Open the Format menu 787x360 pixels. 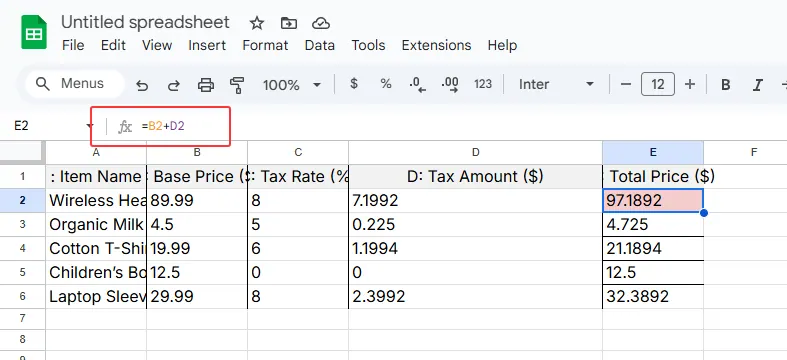click(x=266, y=45)
